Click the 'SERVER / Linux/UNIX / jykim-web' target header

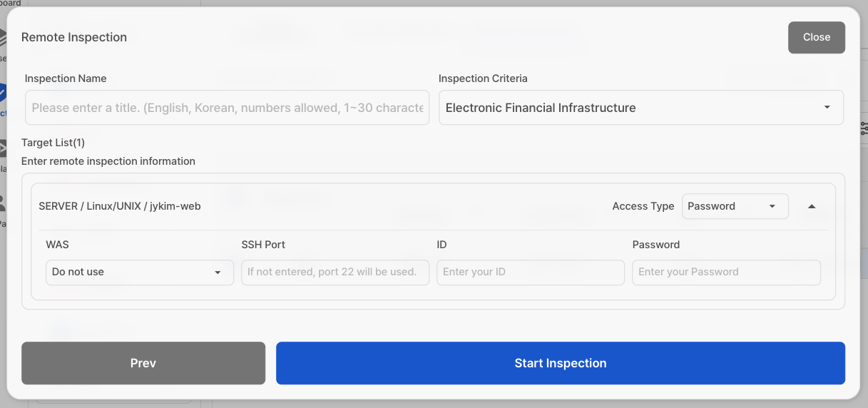pyautogui.click(x=120, y=207)
